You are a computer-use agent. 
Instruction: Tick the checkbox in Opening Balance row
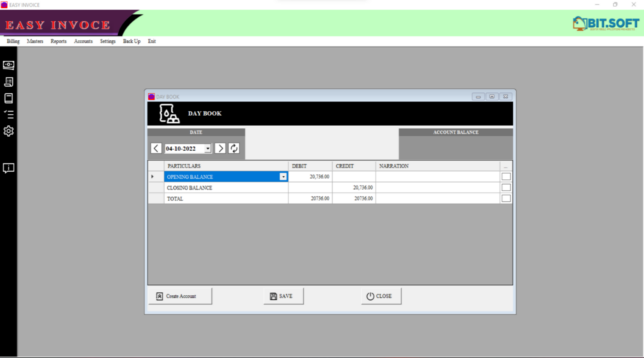click(506, 176)
